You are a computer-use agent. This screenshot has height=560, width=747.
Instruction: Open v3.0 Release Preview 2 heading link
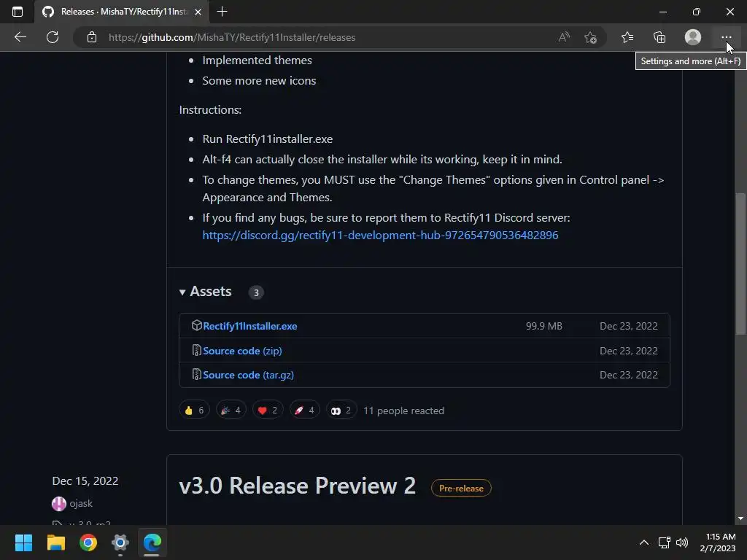tap(298, 486)
